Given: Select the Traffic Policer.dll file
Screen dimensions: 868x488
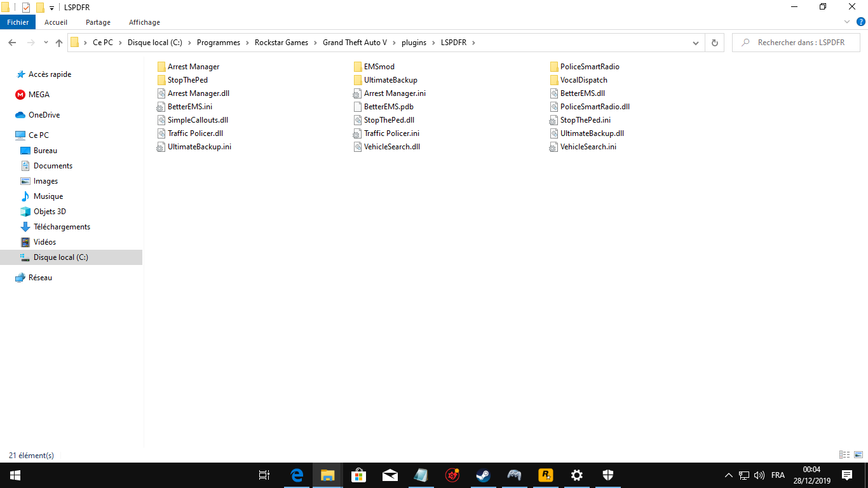Looking at the screenshot, I should [x=190, y=133].
